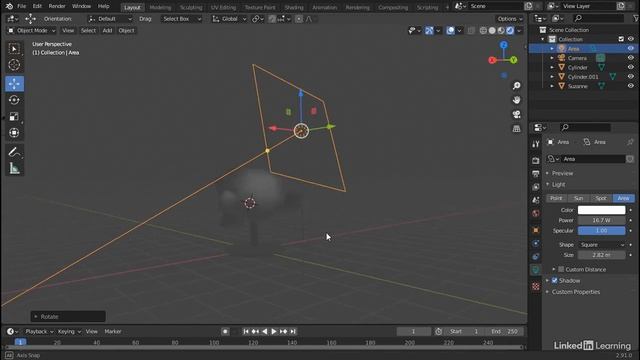
Task: Choose the Rotate tool
Action: (14, 100)
